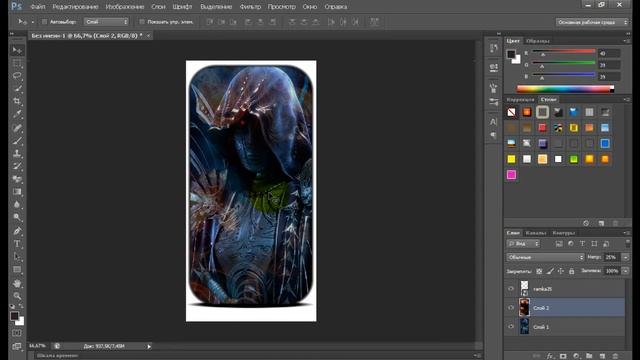Toggle lock transparent pixels in Layers panel
The width and height of the screenshot is (640, 360).
coord(539,271)
